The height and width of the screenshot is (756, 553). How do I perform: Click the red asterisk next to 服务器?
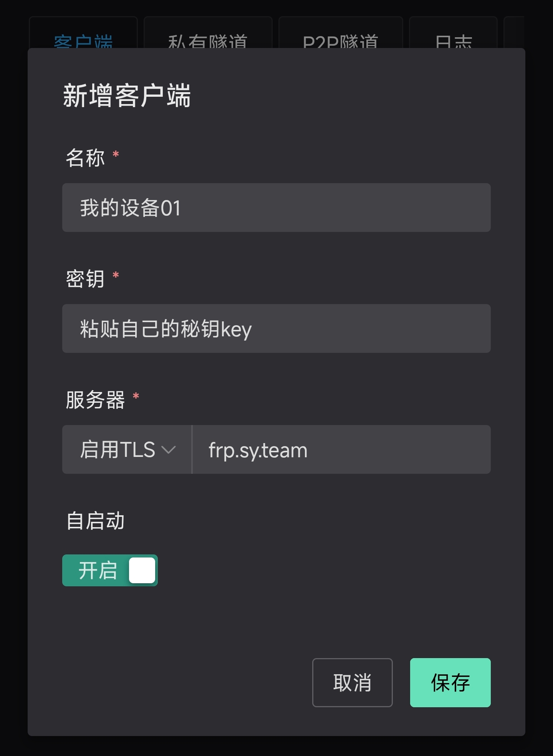pos(136,396)
